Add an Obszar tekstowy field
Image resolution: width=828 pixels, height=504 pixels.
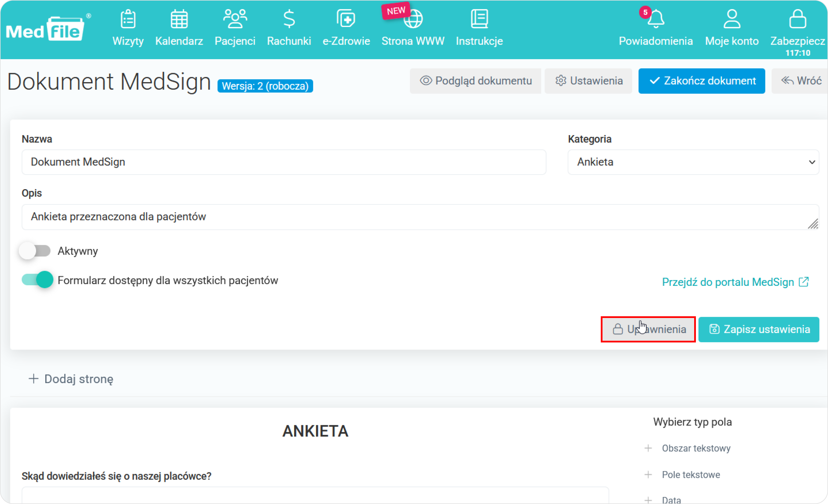tap(696, 448)
